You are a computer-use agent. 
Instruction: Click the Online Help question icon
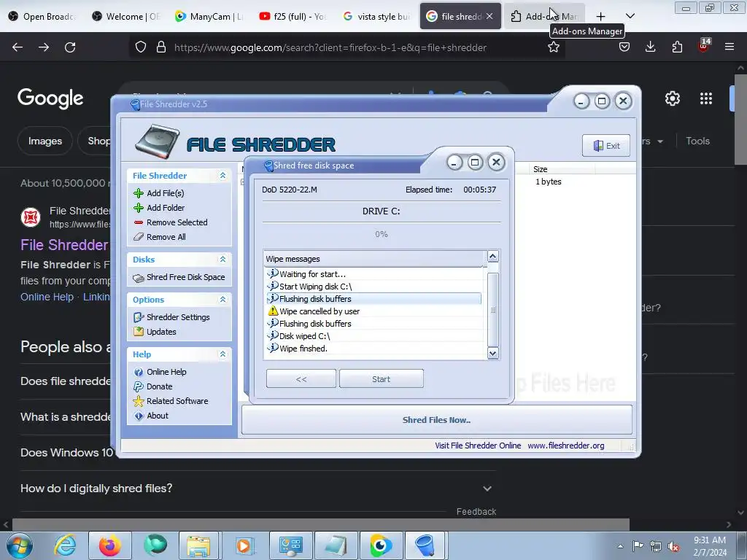click(x=139, y=372)
